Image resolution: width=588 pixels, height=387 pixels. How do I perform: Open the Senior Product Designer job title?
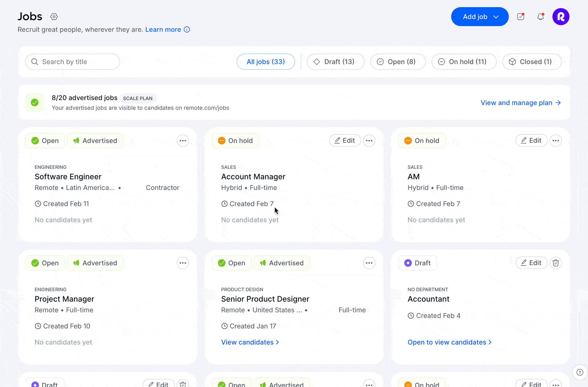pos(265,299)
